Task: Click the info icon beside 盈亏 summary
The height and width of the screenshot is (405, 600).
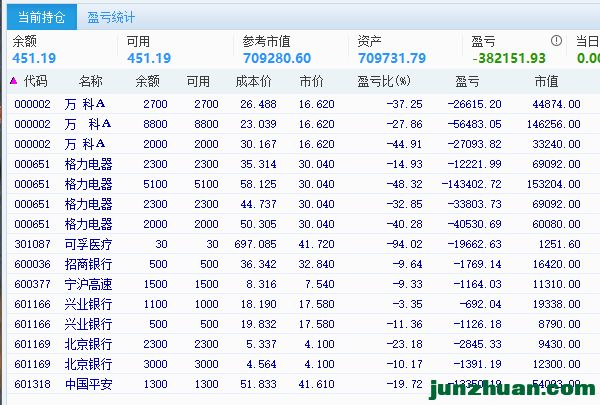Action: (x=556, y=41)
